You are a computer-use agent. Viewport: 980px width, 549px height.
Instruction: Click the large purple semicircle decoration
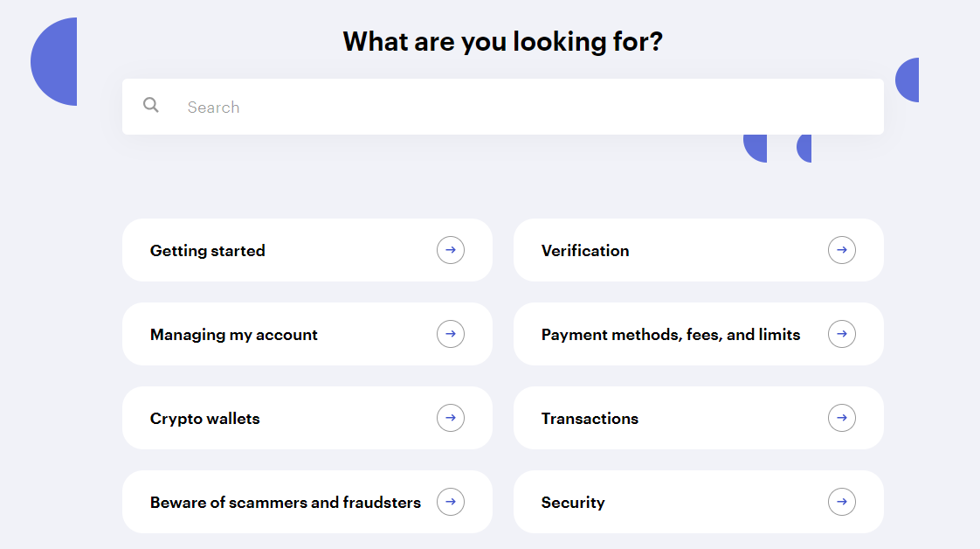[56, 61]
